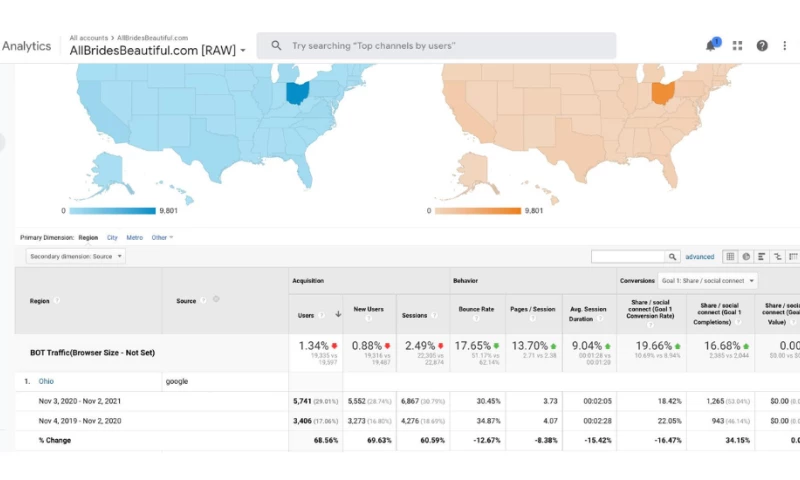Open the Ohio region link
This screenshot has height=480, width=800.
click(x=46, y=381)
